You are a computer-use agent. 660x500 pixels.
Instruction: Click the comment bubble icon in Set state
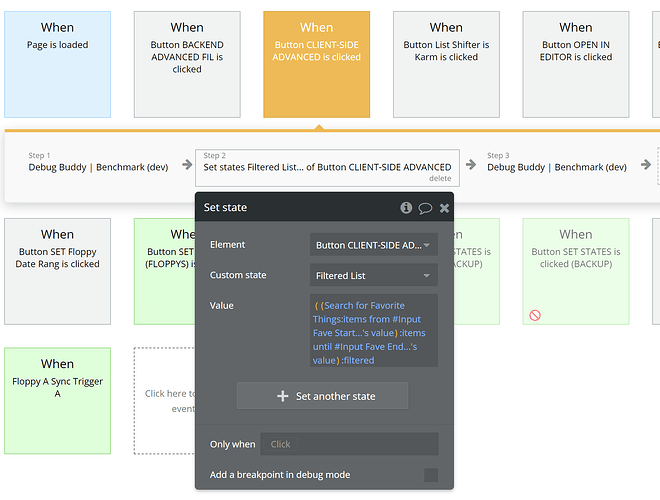[x=425, y=208]
